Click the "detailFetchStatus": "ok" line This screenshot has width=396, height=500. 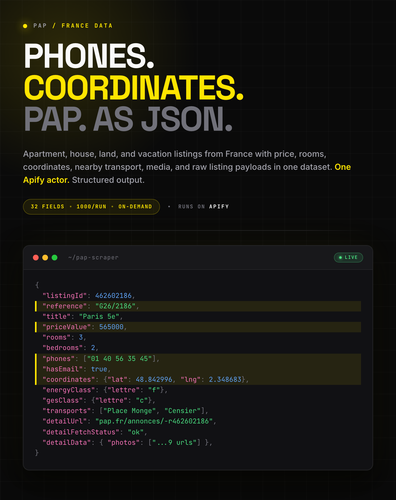click(95, 432)
